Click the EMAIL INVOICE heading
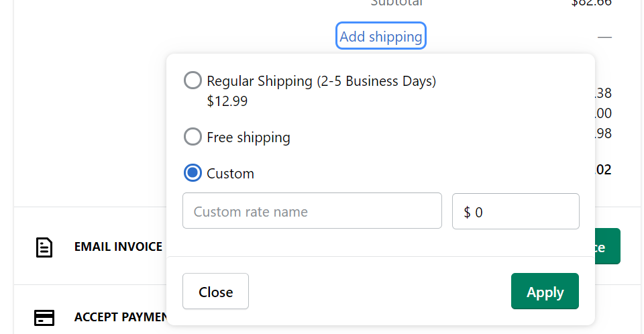The height and width of the screenshot is (334, 644). (x=118, y=247)
